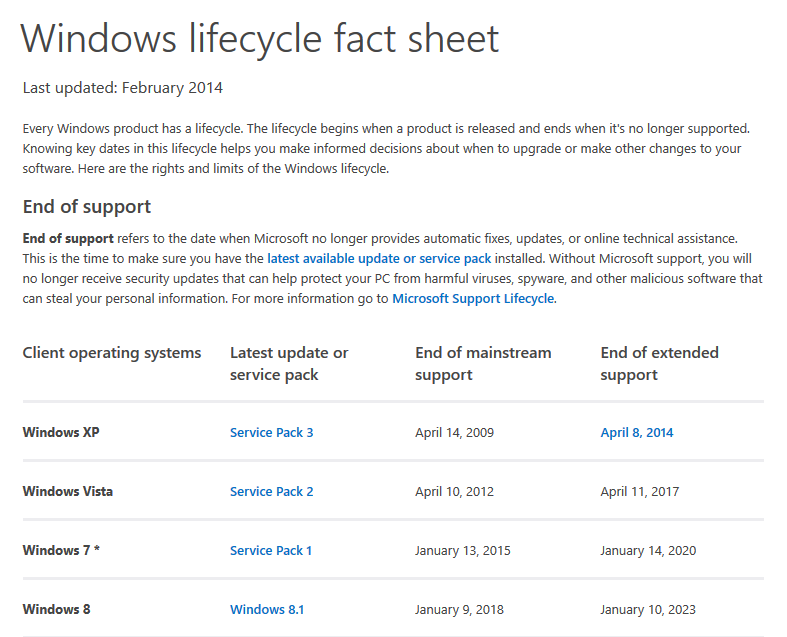Click the Windows lifecycle fact sheet title

pyautogui.click(x=260, y=38)
